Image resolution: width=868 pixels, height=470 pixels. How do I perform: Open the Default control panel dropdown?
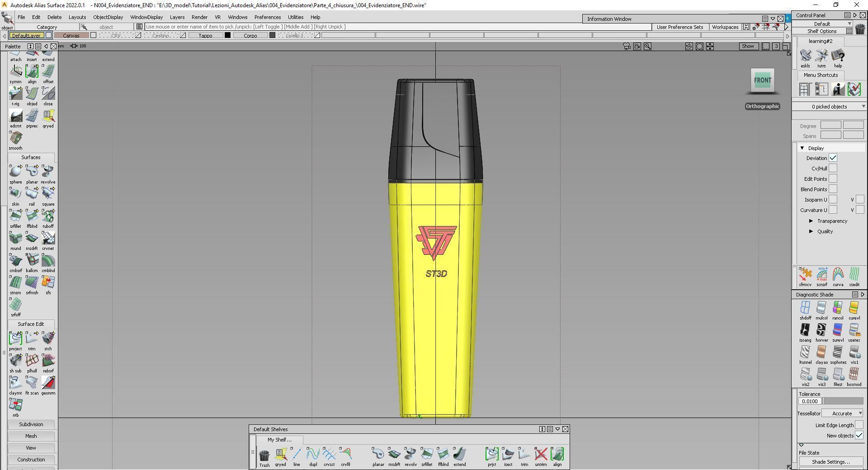click(823, 24)
